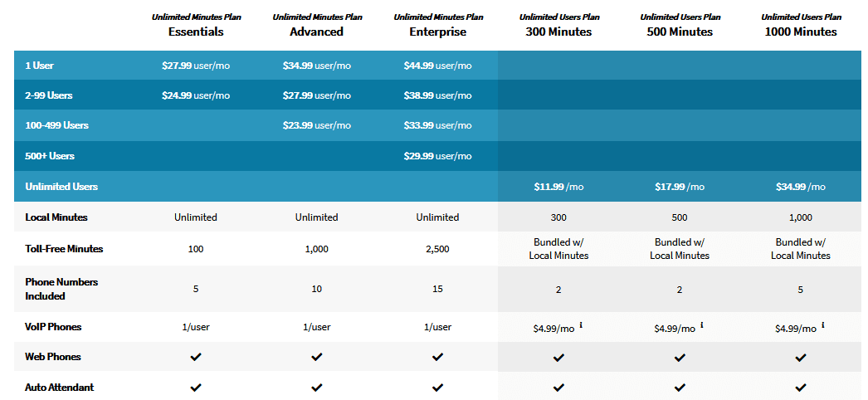The width and height of the screenshot is (868, 400).
Task: Click the Essentials Web Phones checkmark
Action: click(x=195, y=357)
